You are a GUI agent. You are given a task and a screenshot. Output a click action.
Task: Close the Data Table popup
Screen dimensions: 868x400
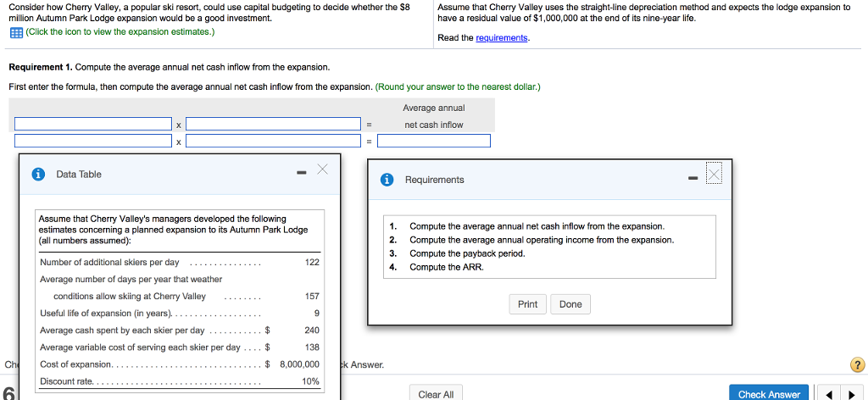pos(323,169)
